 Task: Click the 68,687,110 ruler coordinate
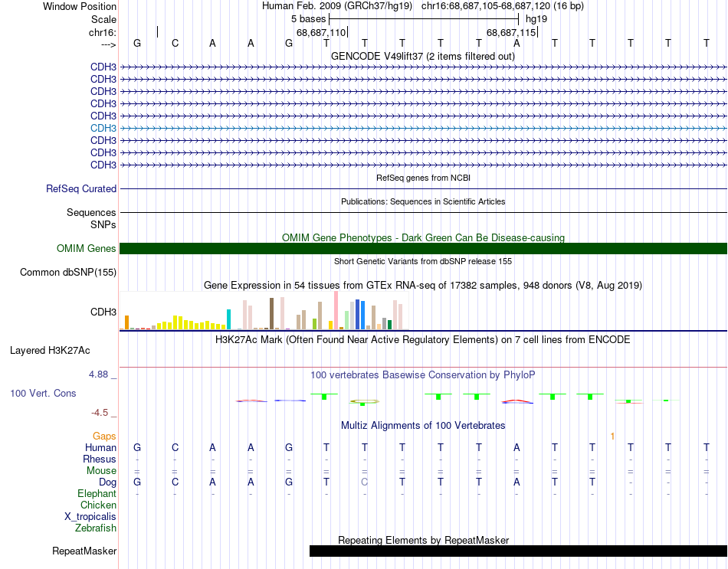321,32
